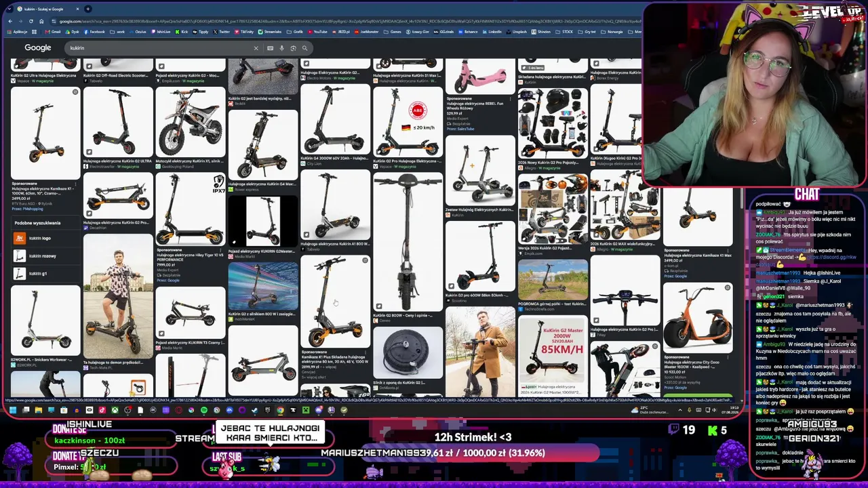Image resolution: width=868 pixels, height=488 pixels.
Task: Open the orange City Coco scooter image
Action: 697,317
